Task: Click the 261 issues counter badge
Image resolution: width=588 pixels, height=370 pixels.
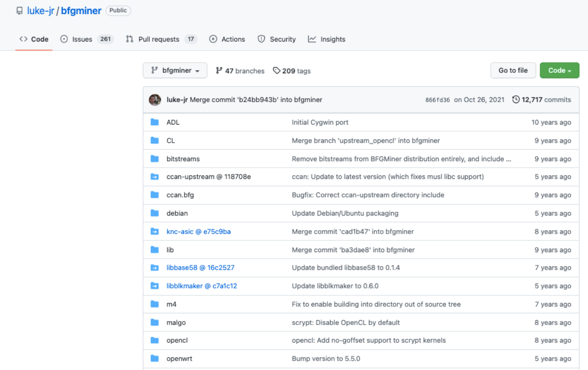Action: (x=105, y=39)
